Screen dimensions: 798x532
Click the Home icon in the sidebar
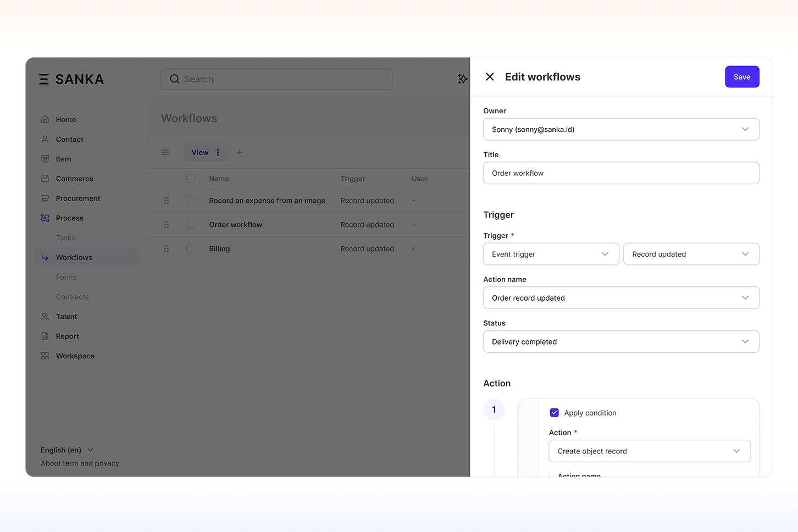[45, 119]
